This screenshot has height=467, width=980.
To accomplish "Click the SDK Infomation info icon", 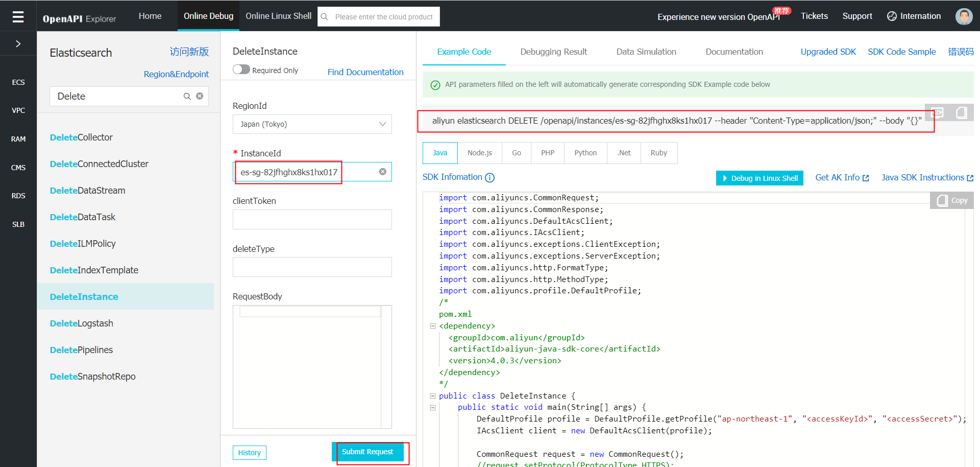I will [x=489, y=178].
